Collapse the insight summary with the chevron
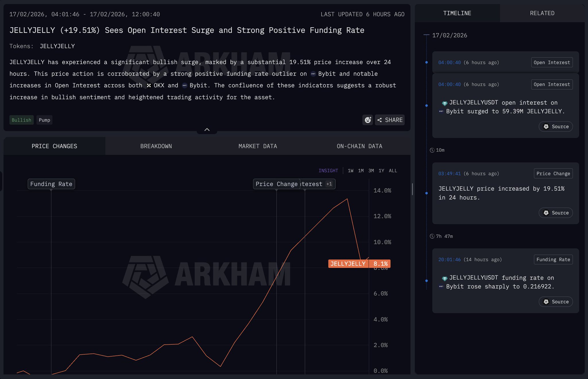Viewport: 588px width, 379px height. [x=207, y=130]
